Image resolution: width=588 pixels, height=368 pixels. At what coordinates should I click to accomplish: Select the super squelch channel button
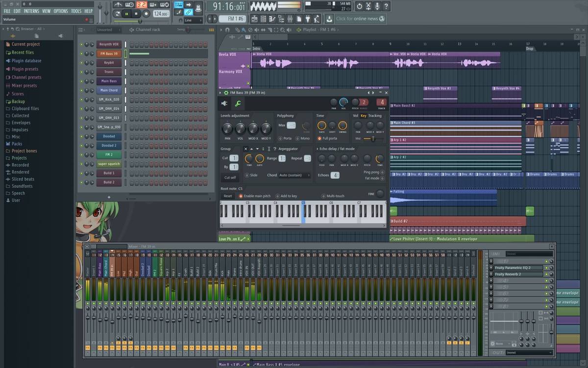pyautogui.click(x=109, y=164)
